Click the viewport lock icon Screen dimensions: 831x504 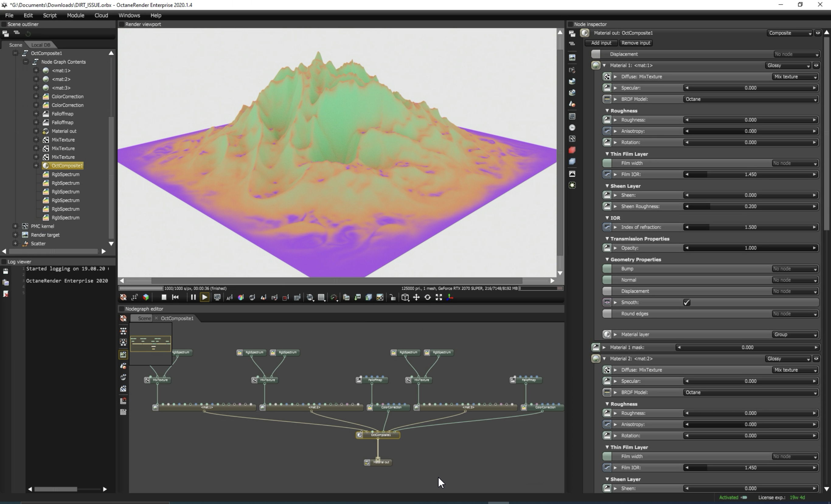click(x=392, y=297)
